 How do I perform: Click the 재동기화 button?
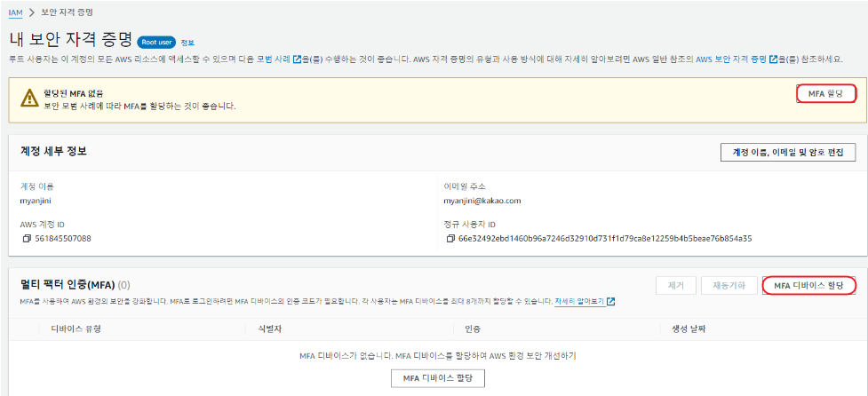click(729, 286)
